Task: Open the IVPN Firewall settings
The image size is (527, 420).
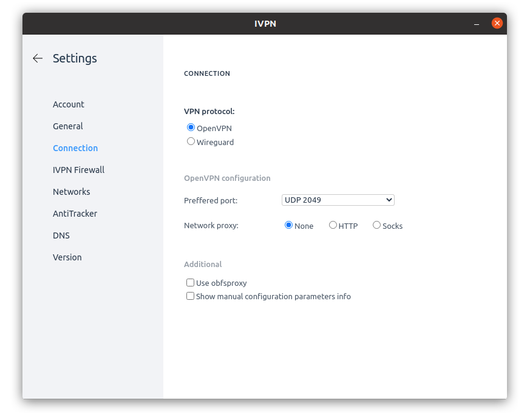Action: (78, 170)
